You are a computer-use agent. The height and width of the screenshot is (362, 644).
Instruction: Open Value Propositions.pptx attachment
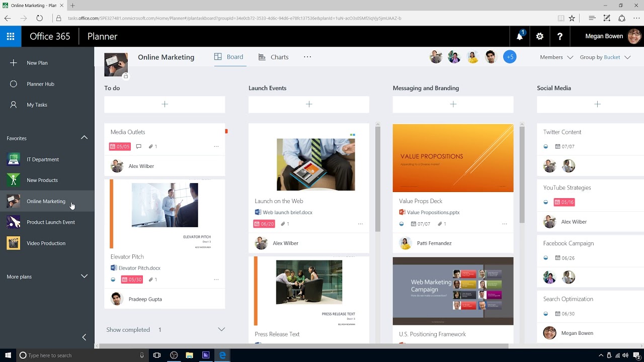429,213
